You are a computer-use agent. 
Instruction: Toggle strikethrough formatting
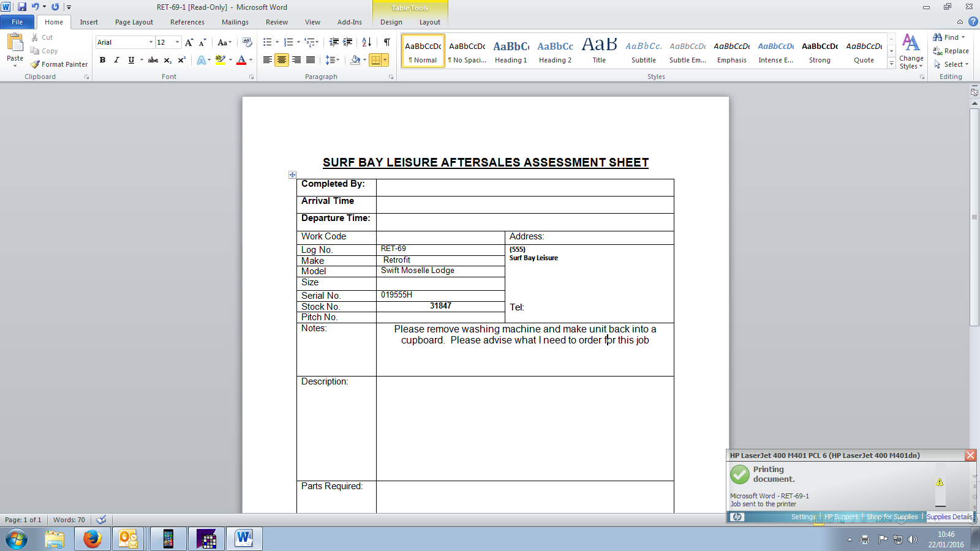pyautogui.click(x=153, y=60)
